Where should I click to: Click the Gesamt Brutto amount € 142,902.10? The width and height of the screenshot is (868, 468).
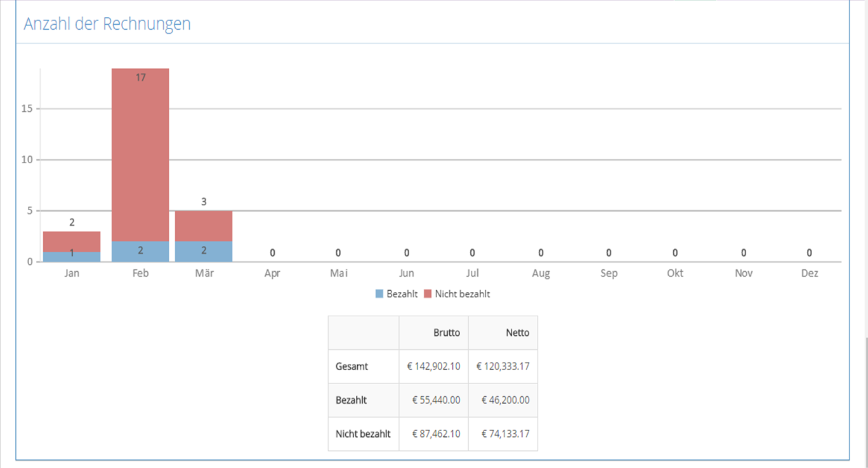[434, 366]
